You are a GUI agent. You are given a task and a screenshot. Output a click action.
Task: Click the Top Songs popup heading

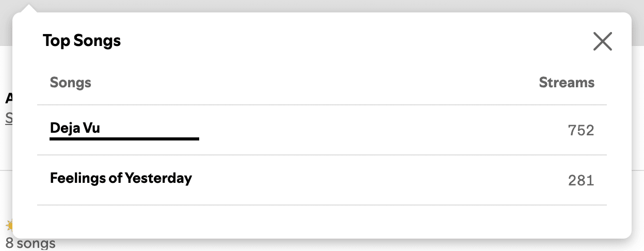click(x=82, y=40)
